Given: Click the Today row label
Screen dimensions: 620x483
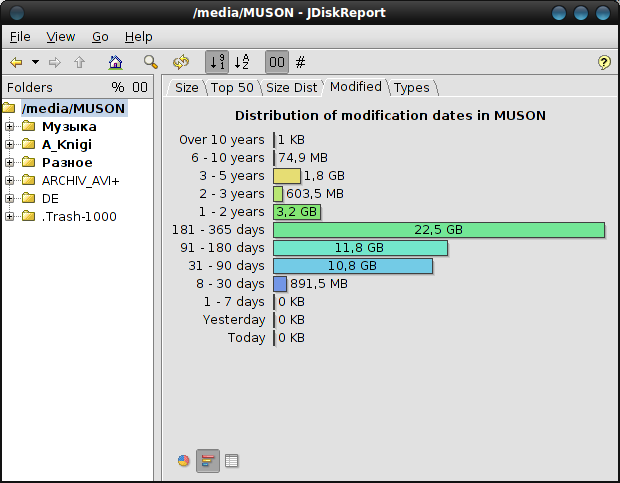Looking at the screenshot, I should tap(246, 338).
